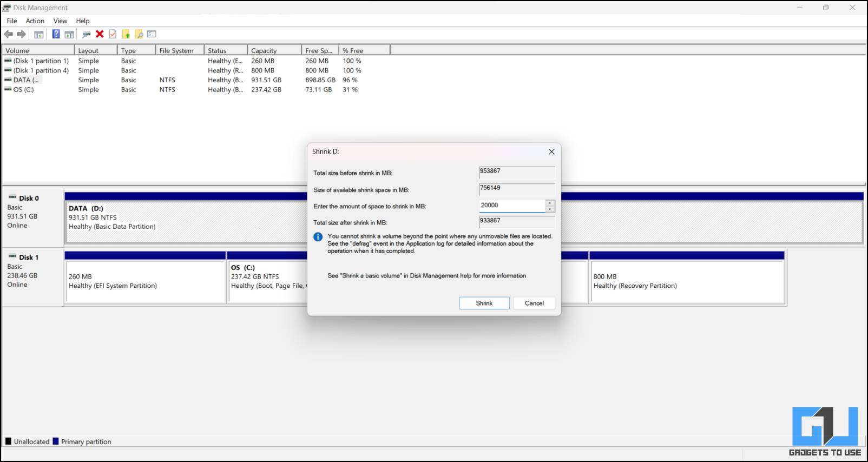Select the DATA volume row in list
Screen dimensions: 868x462
pyautogui.click(x=196, y=80)
